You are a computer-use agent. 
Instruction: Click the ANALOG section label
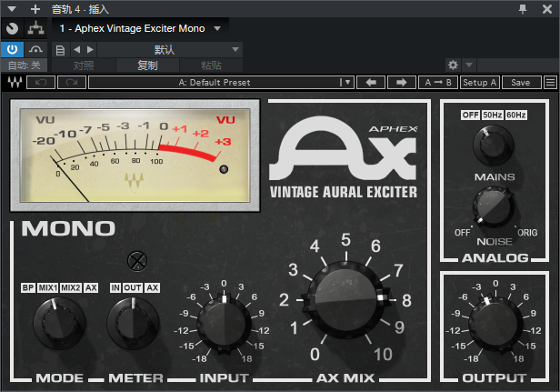495,257
